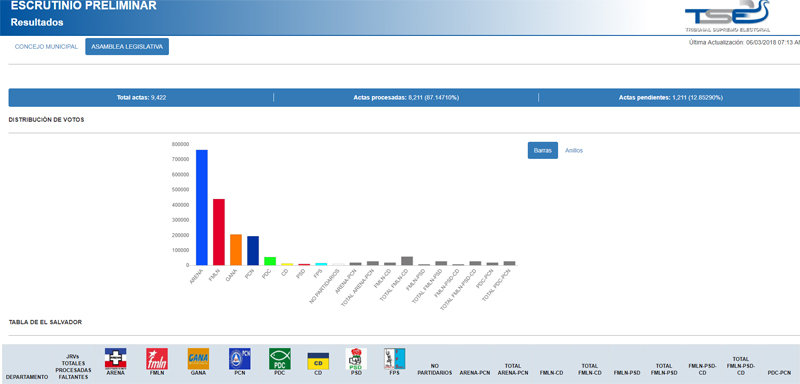Click the yellow CD party logo
Viewport: 800px width, 384px height.
coord(318,361)
